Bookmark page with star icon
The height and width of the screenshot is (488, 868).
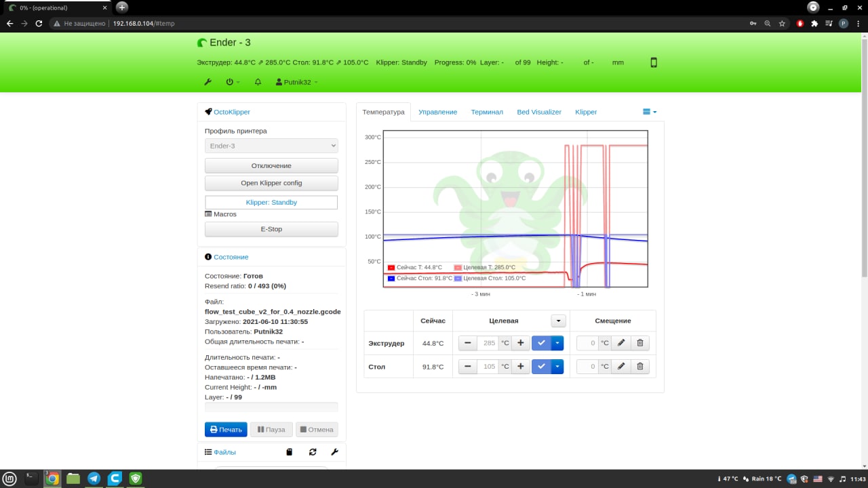coord(782,23)
